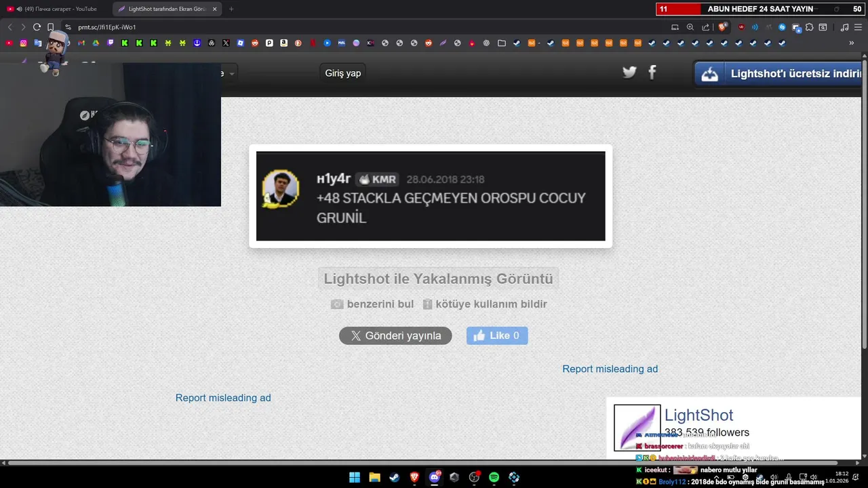The image size is (868, 488).
Task: Open a new browser tab
Action: point(231,9)
